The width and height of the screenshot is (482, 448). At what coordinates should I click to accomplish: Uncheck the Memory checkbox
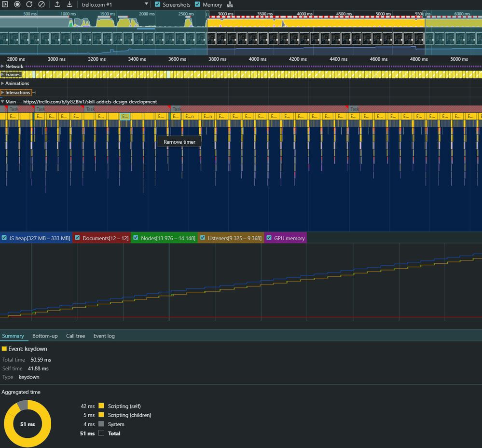[198, 4]
